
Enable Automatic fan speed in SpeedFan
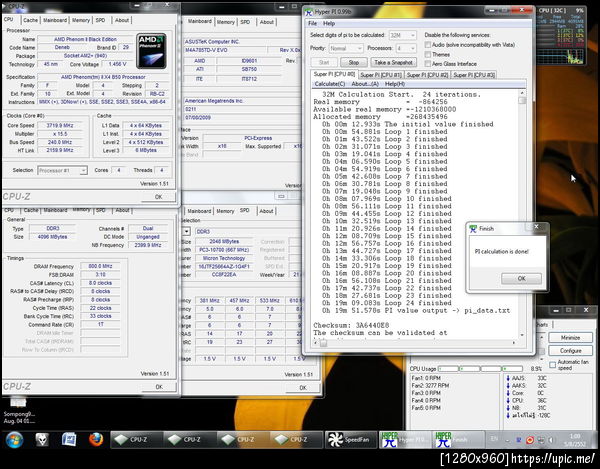pos(552,365)
